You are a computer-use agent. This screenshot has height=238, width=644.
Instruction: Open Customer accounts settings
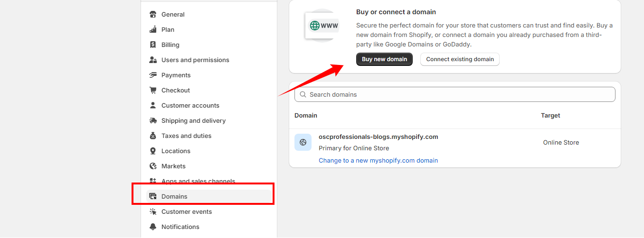(x=190, y=105)
